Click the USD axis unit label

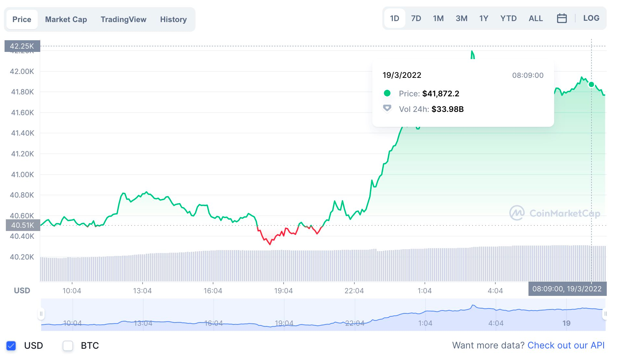[x=22, y=291]
